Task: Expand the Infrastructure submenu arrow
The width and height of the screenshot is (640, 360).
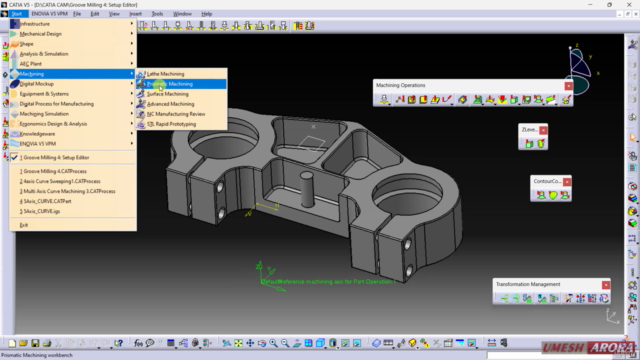Action: [x=132, y=24]
